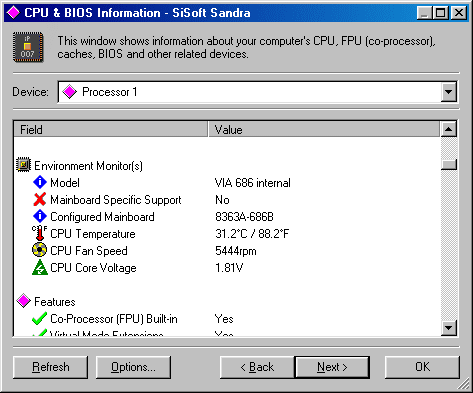
Task: Maximize the SiSoft Sandra window
Action: click(441, 13)
